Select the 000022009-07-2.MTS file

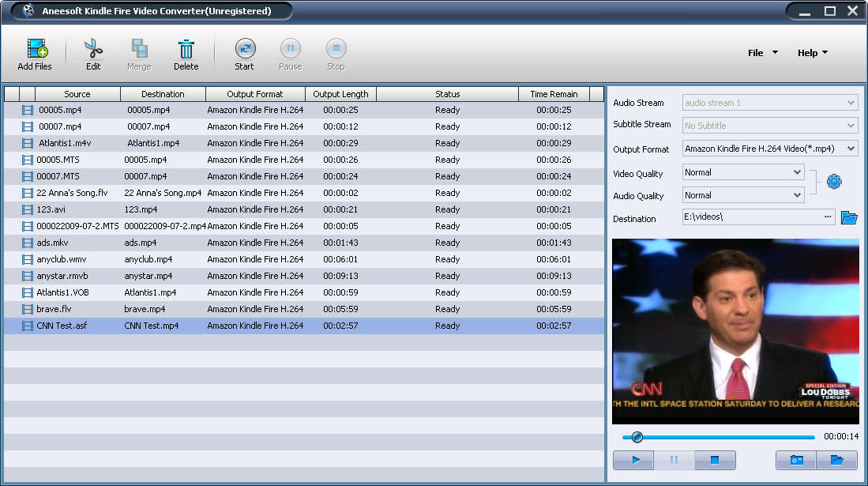coord(77,226)
